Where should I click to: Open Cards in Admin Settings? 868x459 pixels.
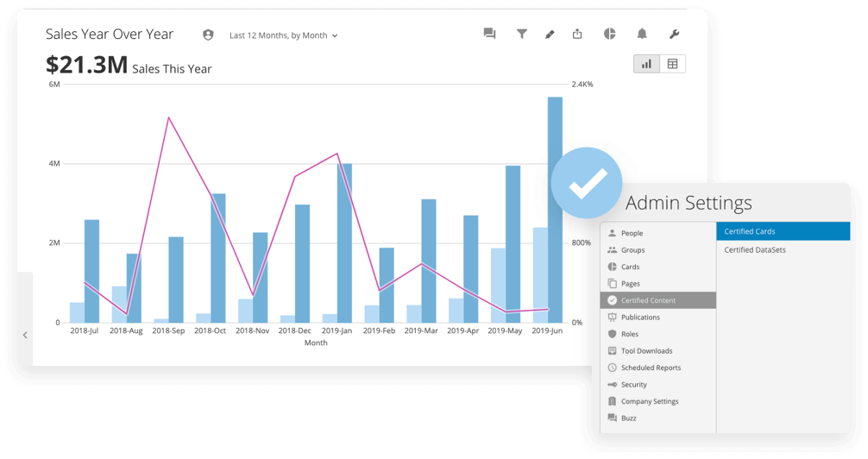coord(658,267)
